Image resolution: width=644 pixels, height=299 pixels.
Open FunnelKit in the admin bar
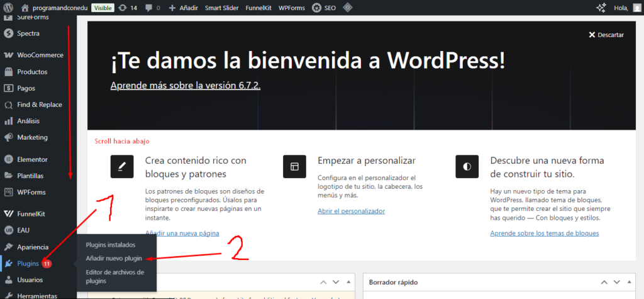(x=258, y=8)
